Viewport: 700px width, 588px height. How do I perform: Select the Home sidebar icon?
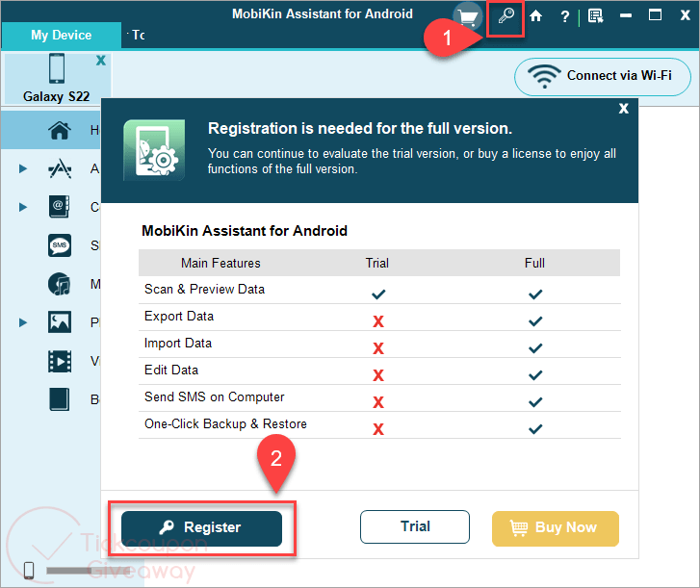(x=60, y=130)
